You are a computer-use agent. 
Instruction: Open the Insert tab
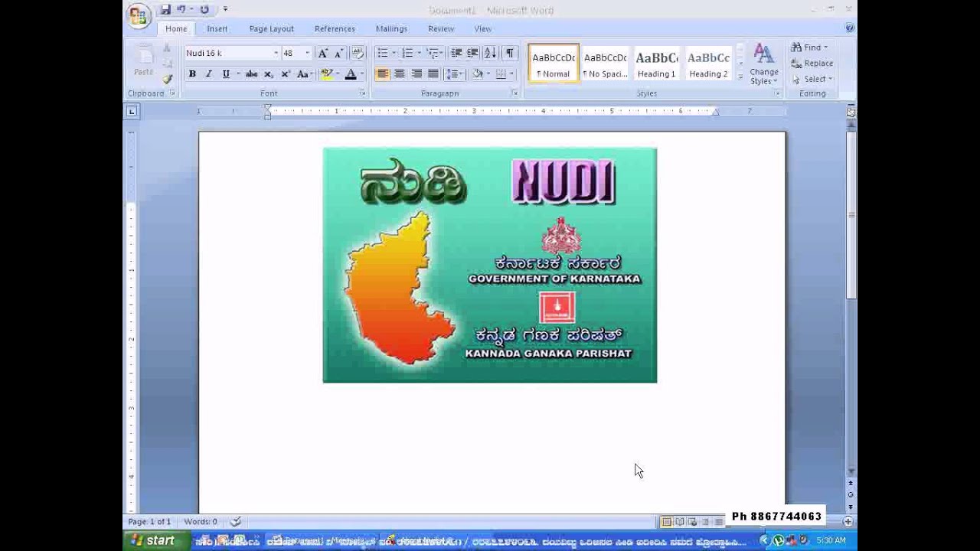217,28
